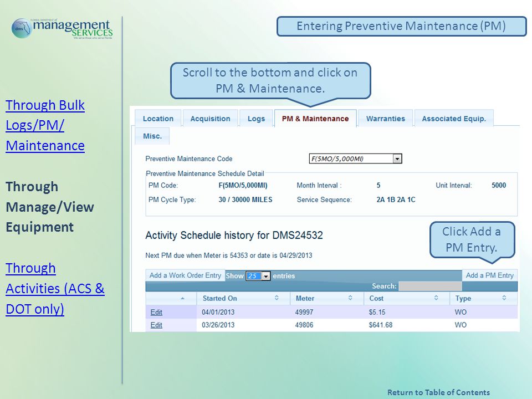The image size is (532, 399).
Task: Sort table by Started On column
Action: [243, 298]
